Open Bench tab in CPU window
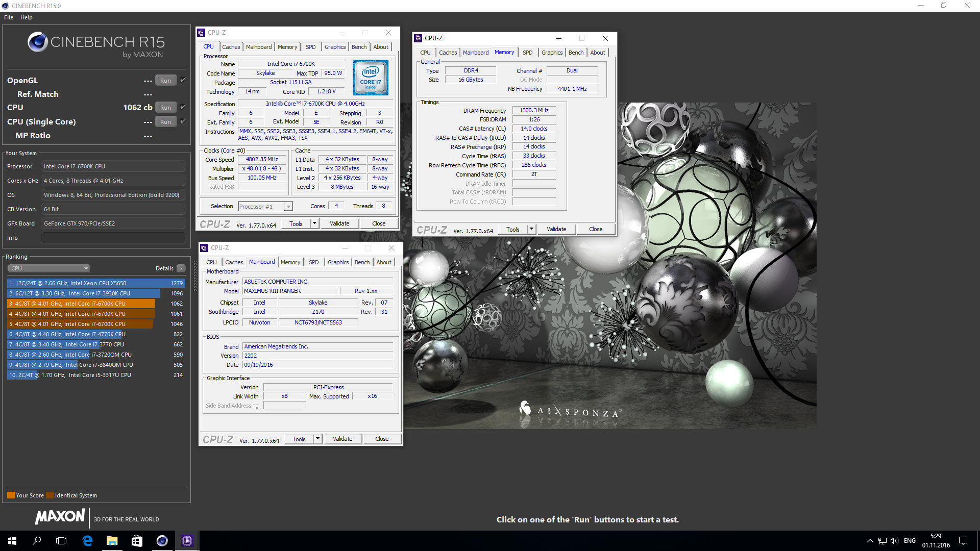The image size is (980, 551). [x=359, y=47]
